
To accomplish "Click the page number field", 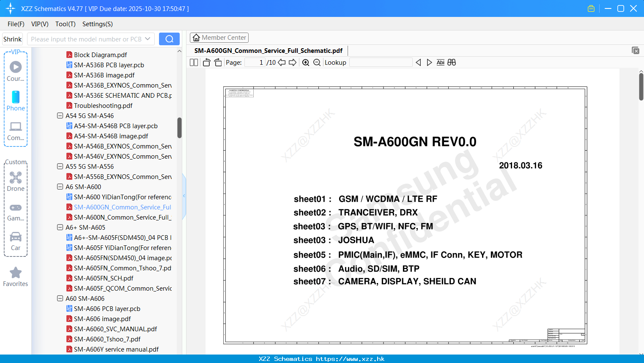I will coord(255,62).
